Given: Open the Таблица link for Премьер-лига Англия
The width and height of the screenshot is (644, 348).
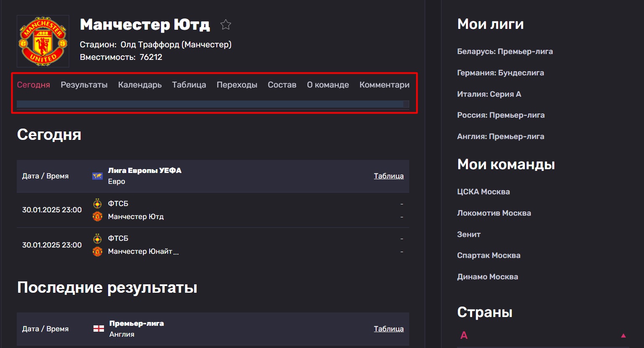Looking at the screenshot, I should 389,329.
